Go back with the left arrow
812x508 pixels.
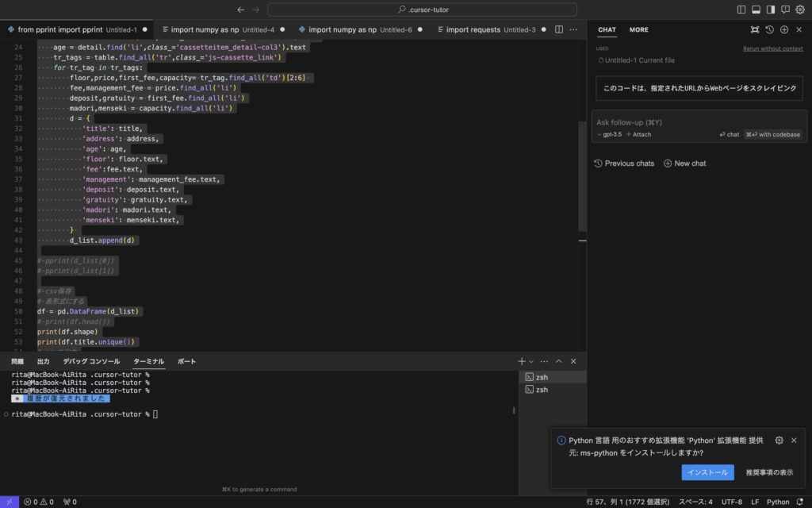click(x=241, y=10)
